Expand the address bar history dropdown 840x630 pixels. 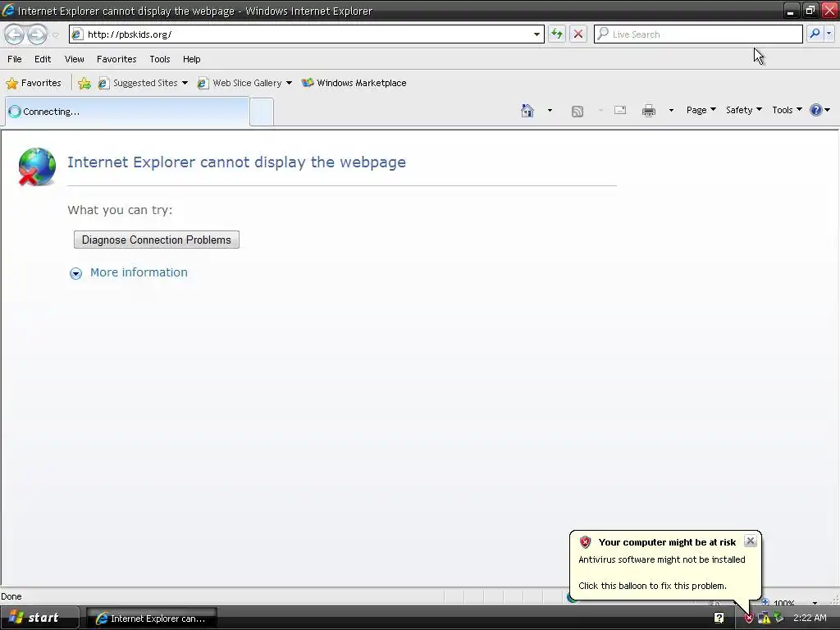(536, 34)
